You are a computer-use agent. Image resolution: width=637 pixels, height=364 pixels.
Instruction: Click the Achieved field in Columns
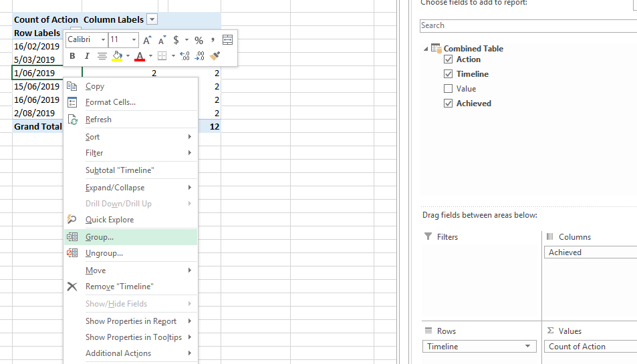591,252
